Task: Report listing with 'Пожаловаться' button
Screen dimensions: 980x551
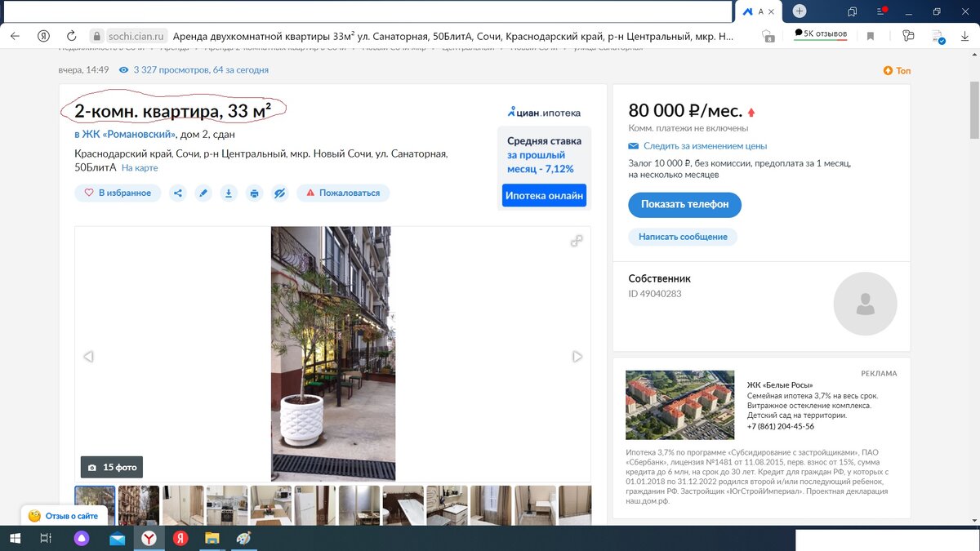Action: coord(343,193)
